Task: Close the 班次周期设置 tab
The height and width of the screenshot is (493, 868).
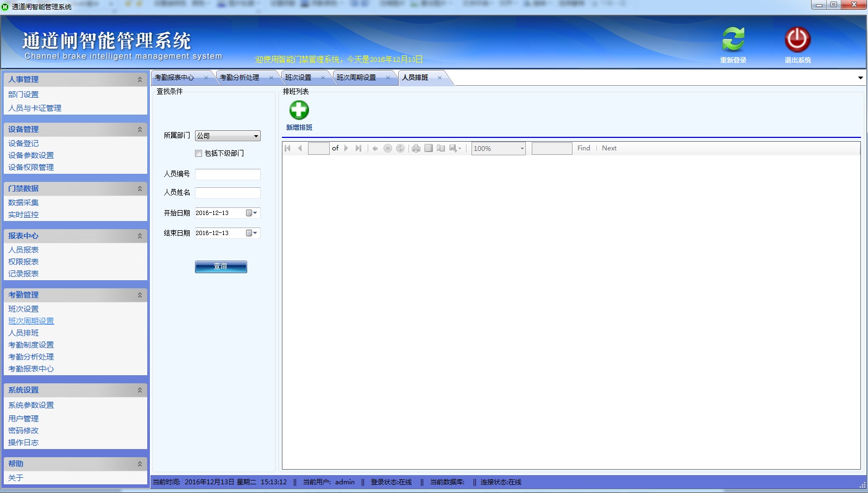Action: point(388,78)
